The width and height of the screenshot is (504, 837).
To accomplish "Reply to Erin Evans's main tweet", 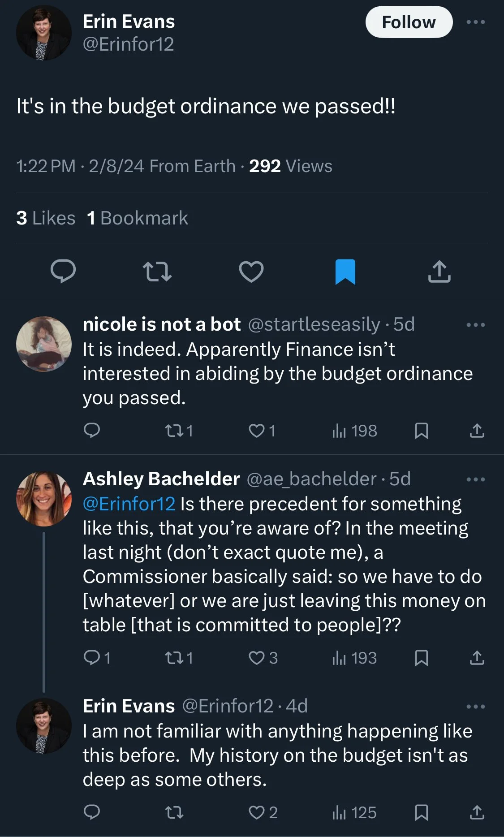I will (x=63, y=271).
